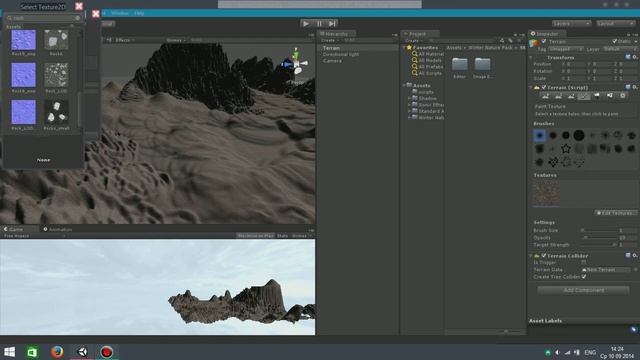Toggle the Static checkbox in Inspector
Screen dimensions: 640x360
pos(615,42)
